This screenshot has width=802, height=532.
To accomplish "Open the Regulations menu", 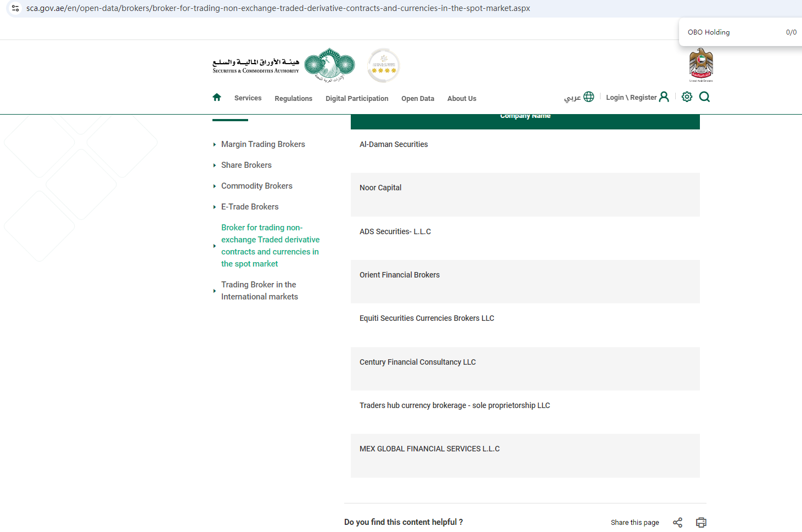I will tap(293, 99).
